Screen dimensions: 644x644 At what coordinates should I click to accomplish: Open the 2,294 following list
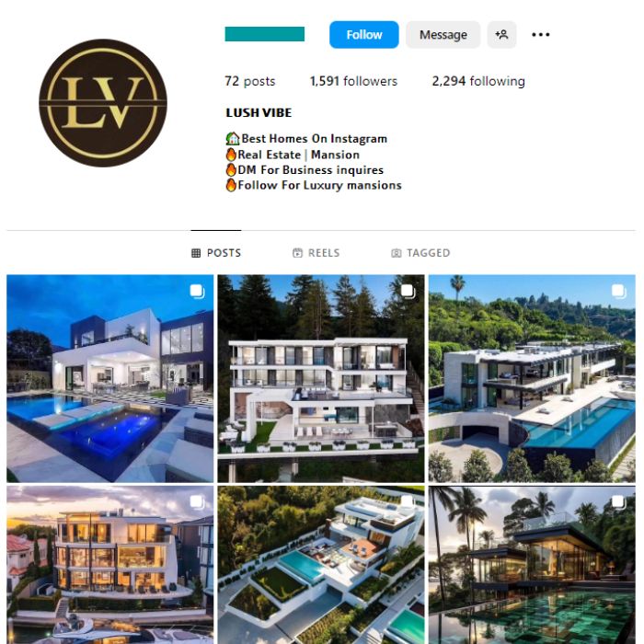tap(478, 81)
